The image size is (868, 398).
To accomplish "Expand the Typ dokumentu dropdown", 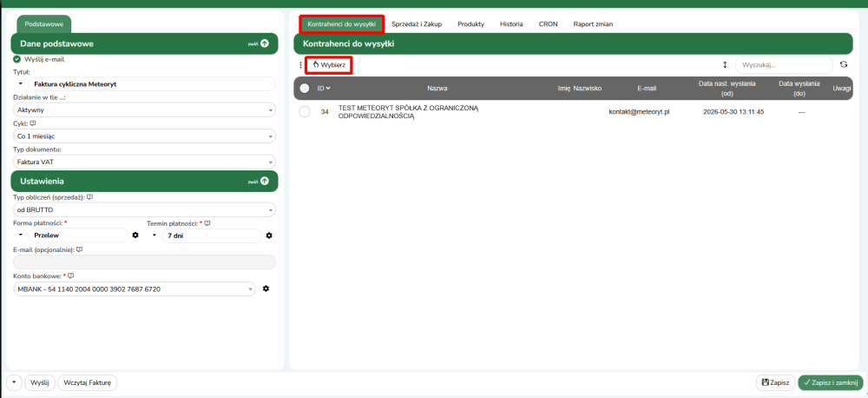I will pyautogui.click(x=144, y=162).
